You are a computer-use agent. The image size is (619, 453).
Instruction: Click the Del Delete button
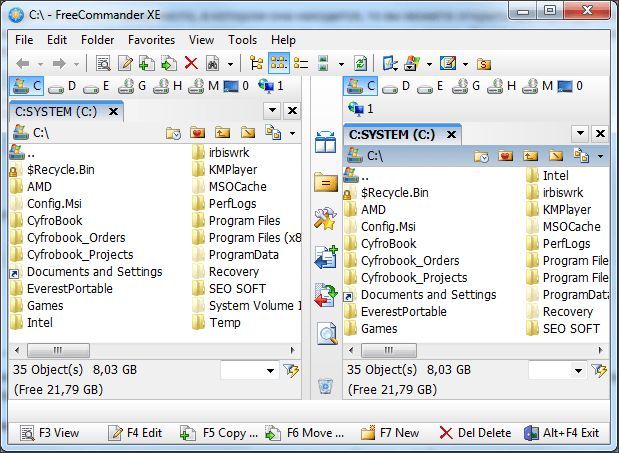click(x=475, y=433)
